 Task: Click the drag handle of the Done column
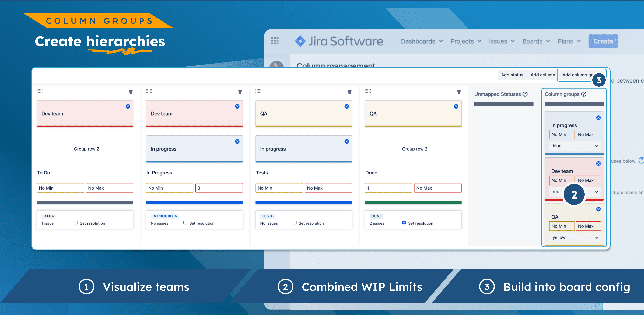367,91
